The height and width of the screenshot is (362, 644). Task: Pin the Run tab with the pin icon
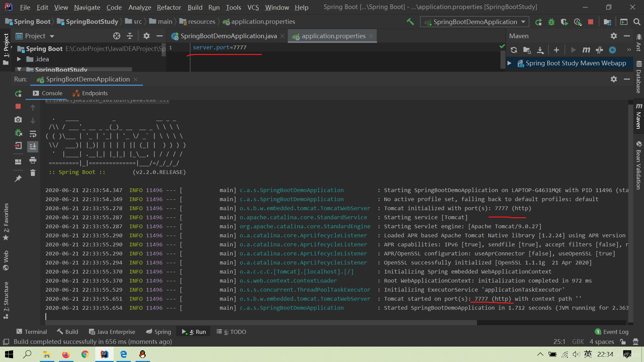click(18, 179)
